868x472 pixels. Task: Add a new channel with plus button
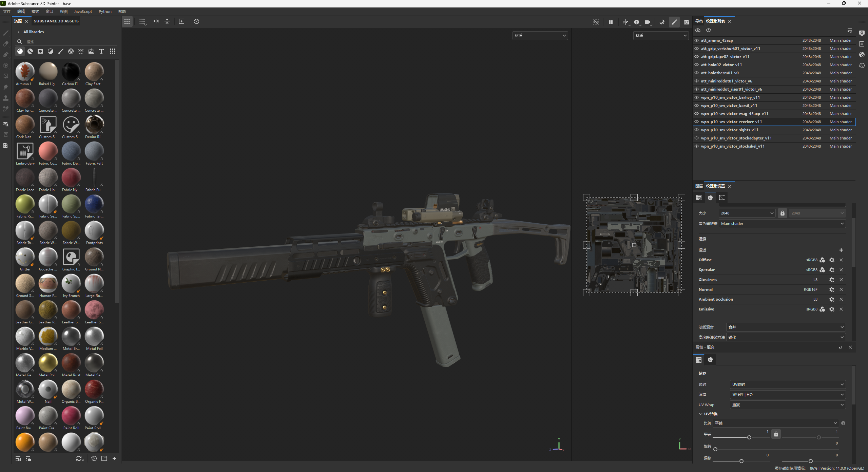841,250
